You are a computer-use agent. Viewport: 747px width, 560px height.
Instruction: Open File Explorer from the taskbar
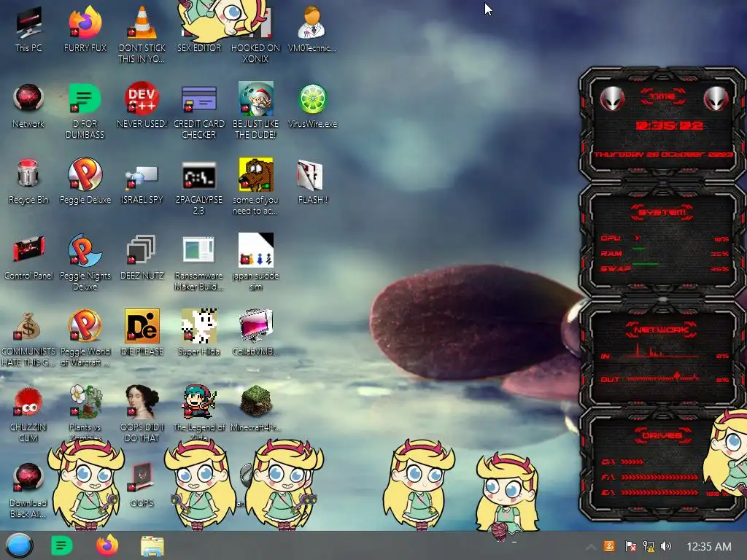(152, 546)
